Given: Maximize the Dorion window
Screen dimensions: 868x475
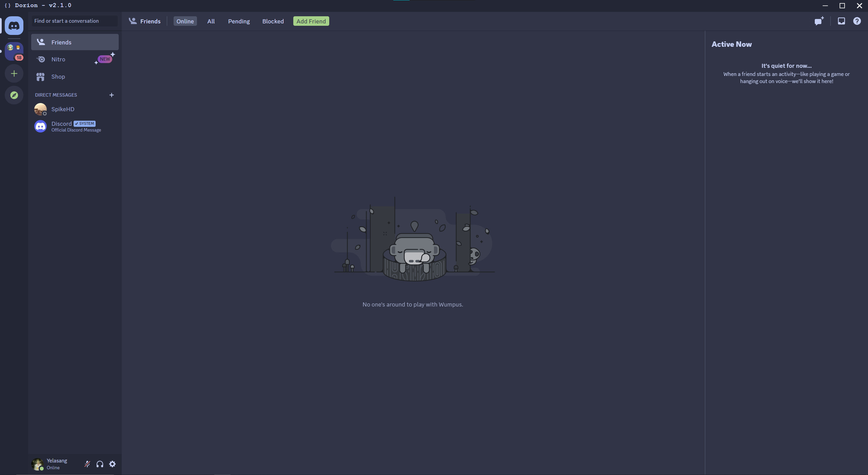Looking at the screenshot, I should (842, 5).
